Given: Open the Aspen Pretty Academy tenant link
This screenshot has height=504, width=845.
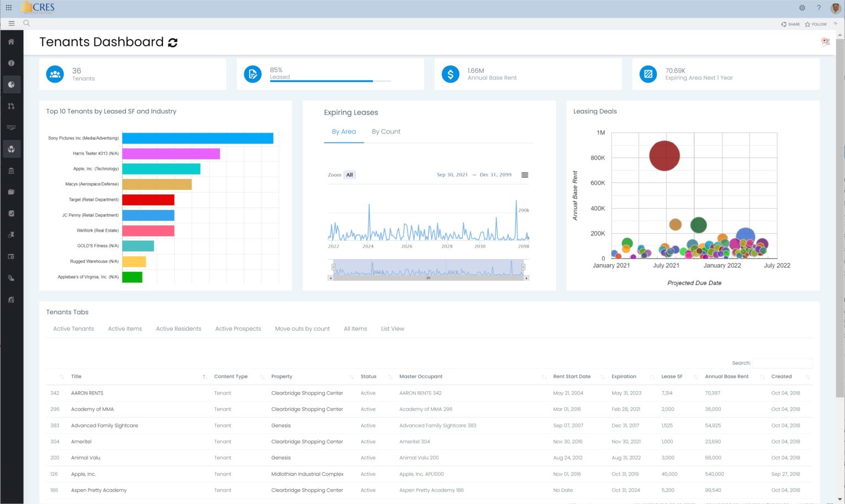Looking at the screenshot, I should (98, 490).
